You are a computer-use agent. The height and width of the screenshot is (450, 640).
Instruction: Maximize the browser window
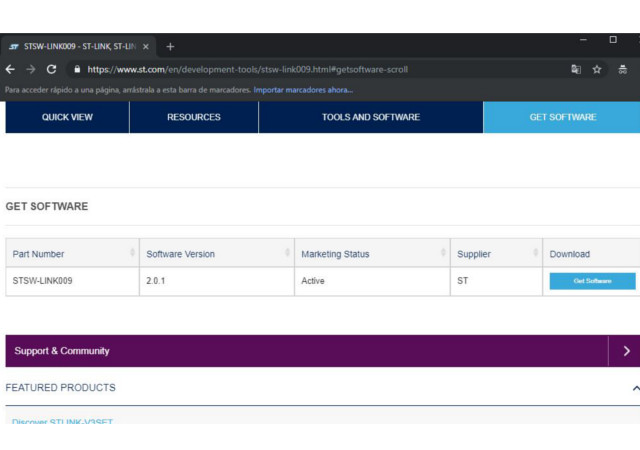point(613,40)
